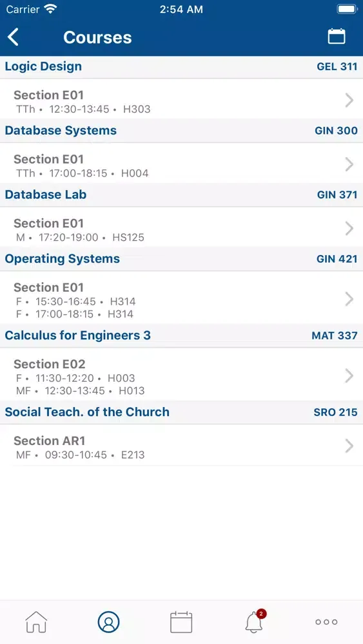The height and width of the screenshot is (644, 363).
Task: Go to the Home tab icon
Action: point(36,622)
